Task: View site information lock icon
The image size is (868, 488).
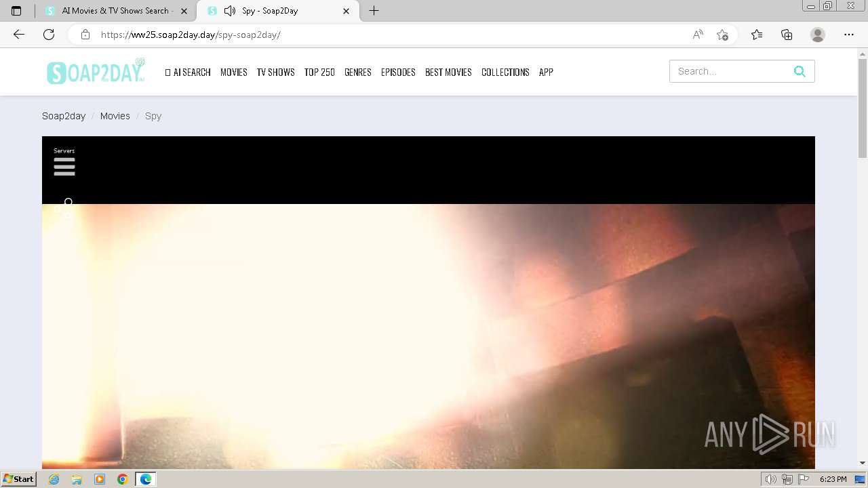Action: click(x=85, y=35)
